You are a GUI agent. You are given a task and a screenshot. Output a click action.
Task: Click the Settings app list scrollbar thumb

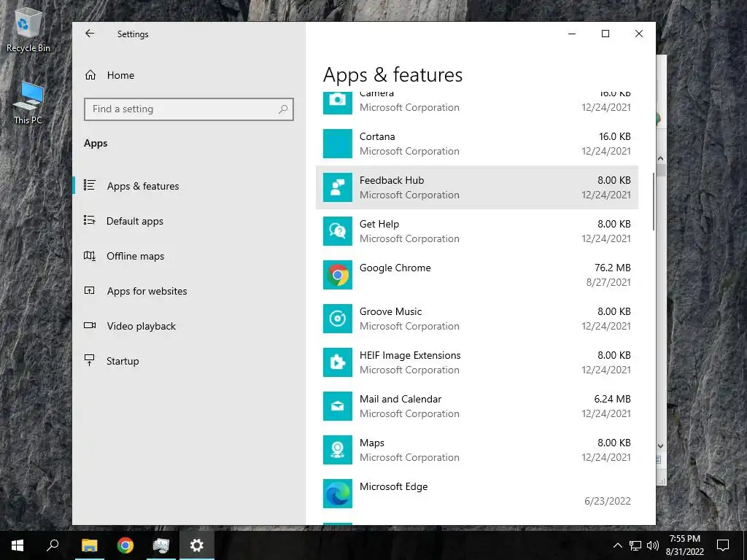tap(654, 202)
